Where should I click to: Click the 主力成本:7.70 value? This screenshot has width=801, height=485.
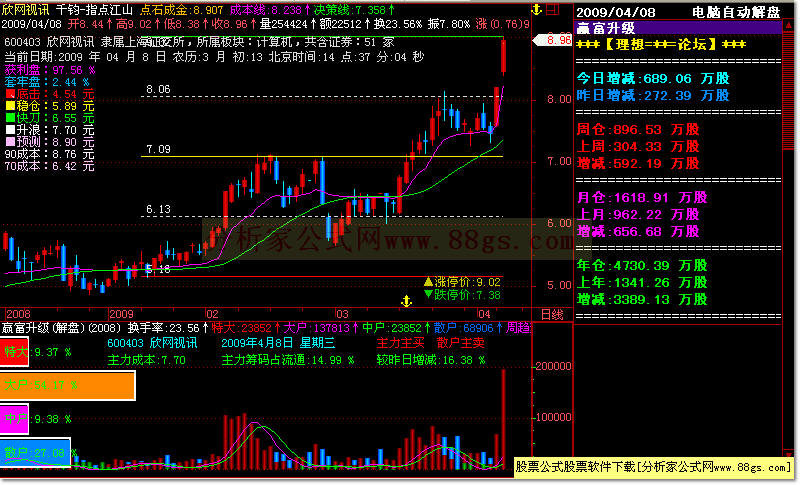click(147, 360)
